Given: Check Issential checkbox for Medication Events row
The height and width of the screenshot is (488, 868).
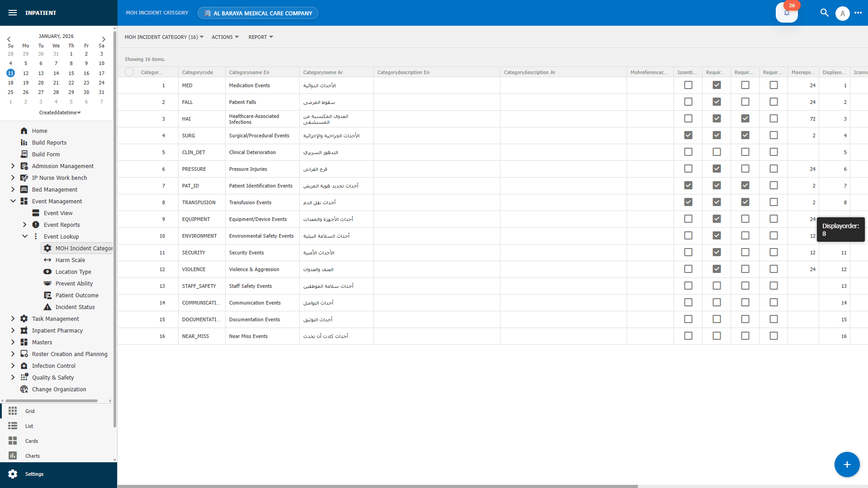Looking at the screenshot, I should point(688,85).
